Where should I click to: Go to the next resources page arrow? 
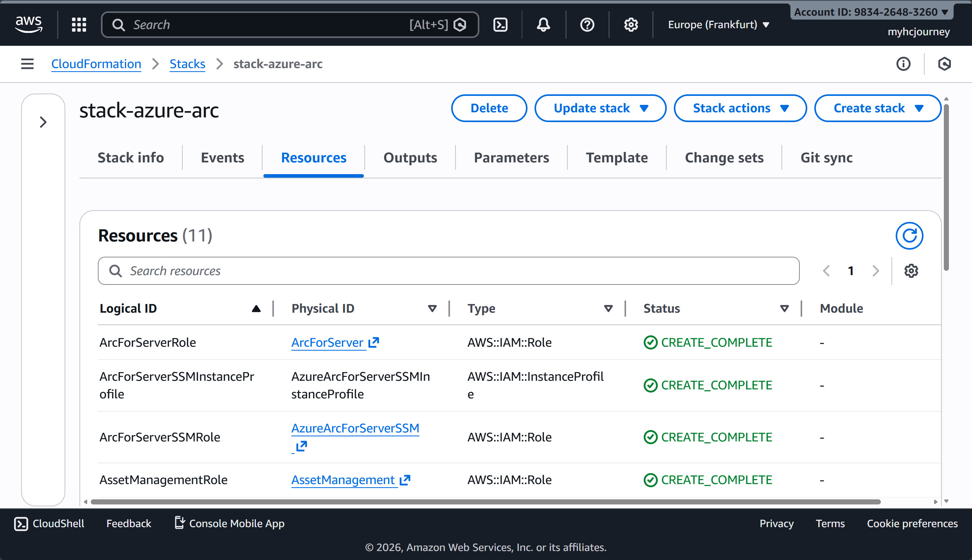click(876, 271)
